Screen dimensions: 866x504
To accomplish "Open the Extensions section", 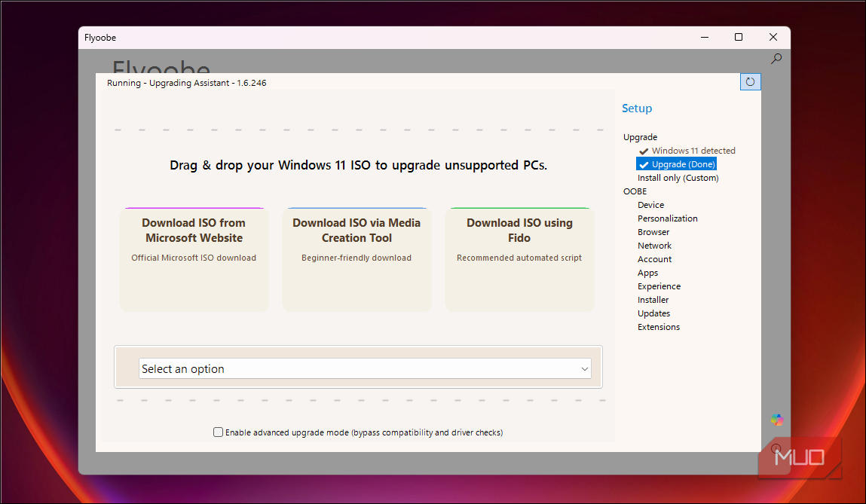I will tap(658, 327).
